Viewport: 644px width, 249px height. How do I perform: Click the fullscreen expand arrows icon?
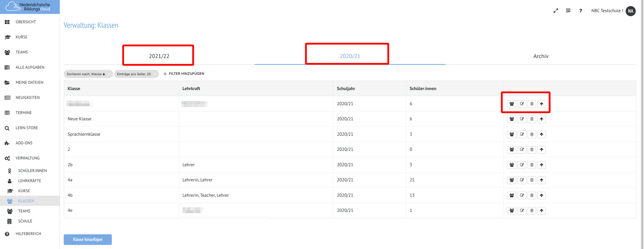(556, 11)
